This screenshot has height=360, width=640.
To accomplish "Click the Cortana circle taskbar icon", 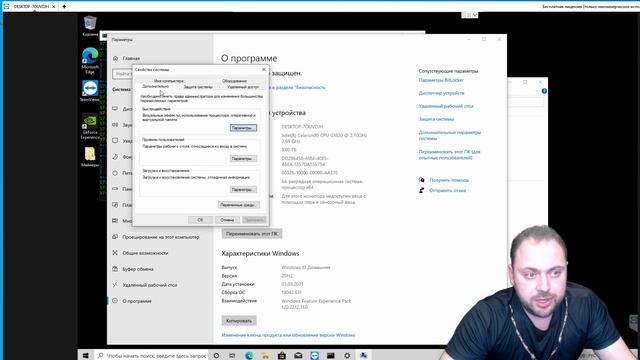I will point(216,356).
